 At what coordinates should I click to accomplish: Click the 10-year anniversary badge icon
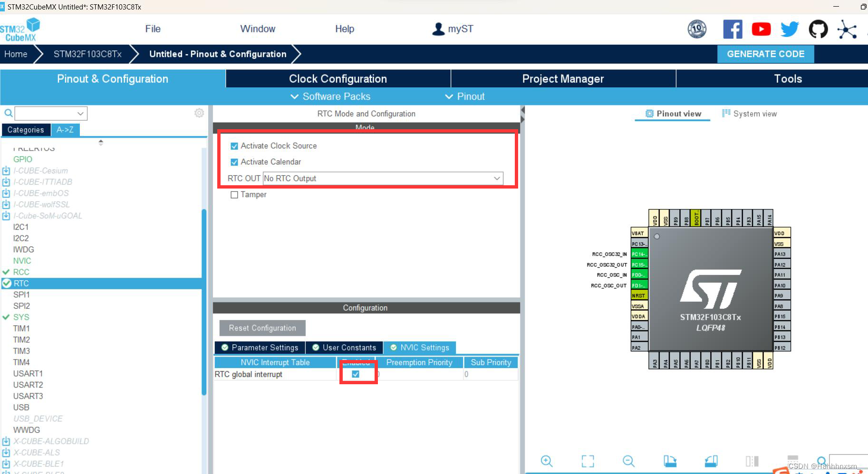click(697, 29)
